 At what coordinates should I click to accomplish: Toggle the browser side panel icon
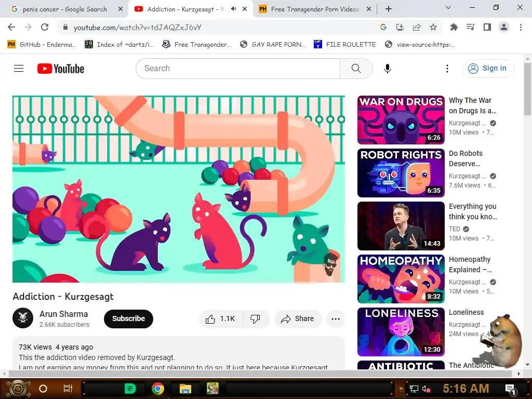coord(487,27)
